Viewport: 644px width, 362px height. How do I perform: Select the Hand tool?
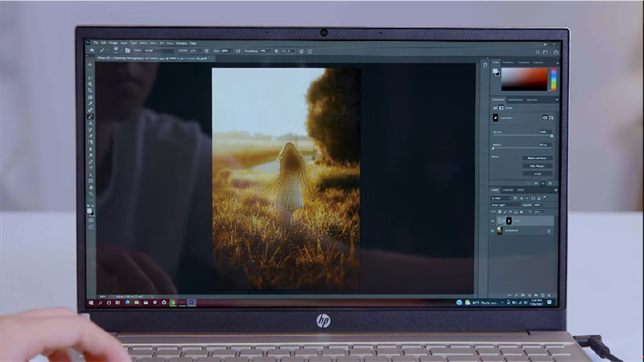[x=90, y=187]
